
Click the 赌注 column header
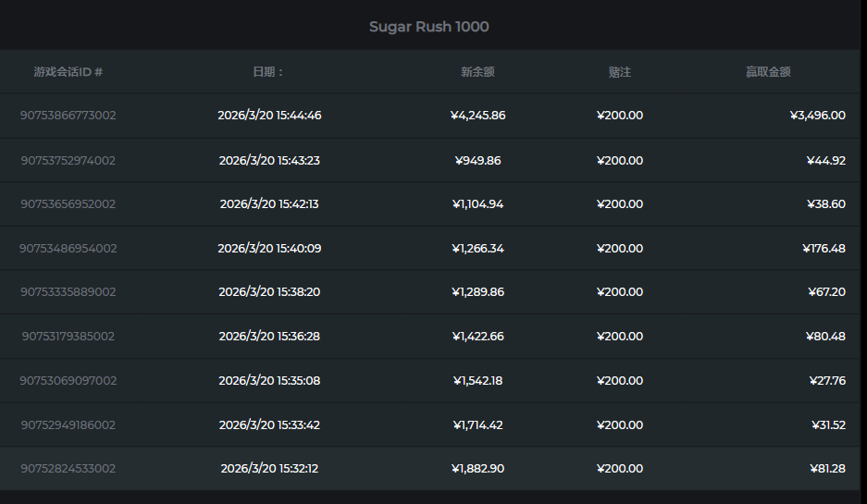pyautogui.click(x=619, y=71)
